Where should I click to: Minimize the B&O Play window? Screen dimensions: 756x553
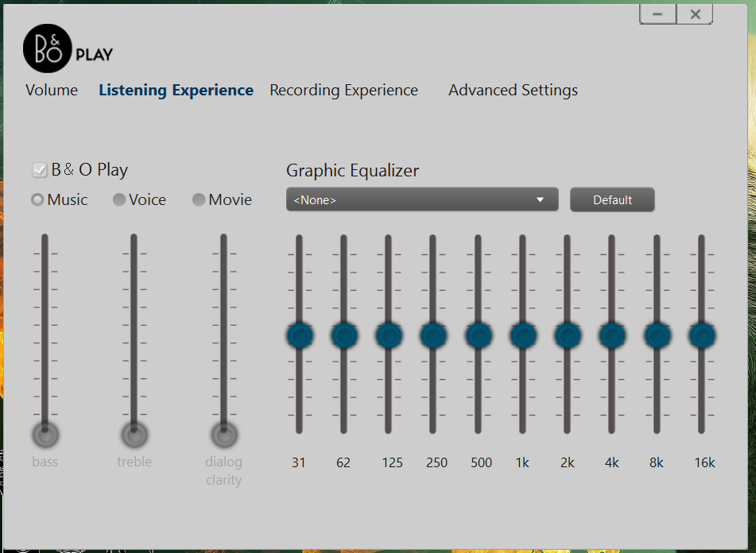click(657, 14)
